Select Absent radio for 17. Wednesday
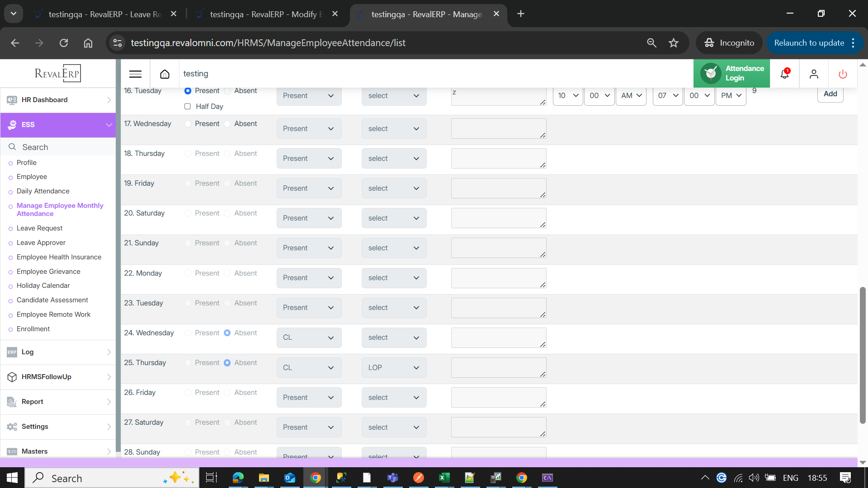 coord(227,124)
